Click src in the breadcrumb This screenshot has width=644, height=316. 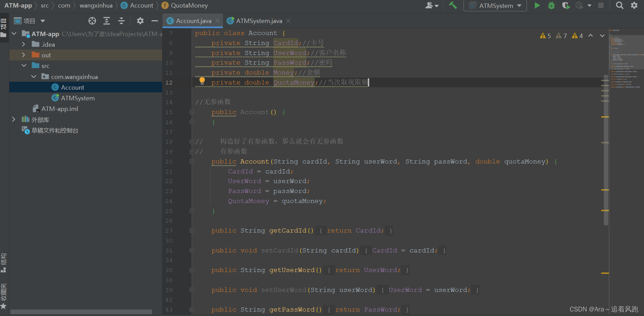click(x=45, y=5)
